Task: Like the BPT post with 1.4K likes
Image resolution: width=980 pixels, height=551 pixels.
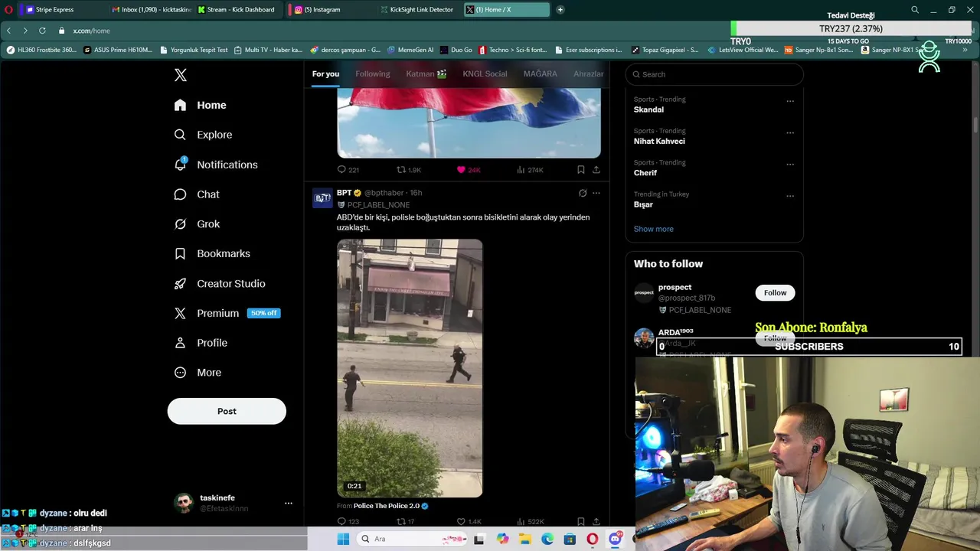Action: coord(469,522)
